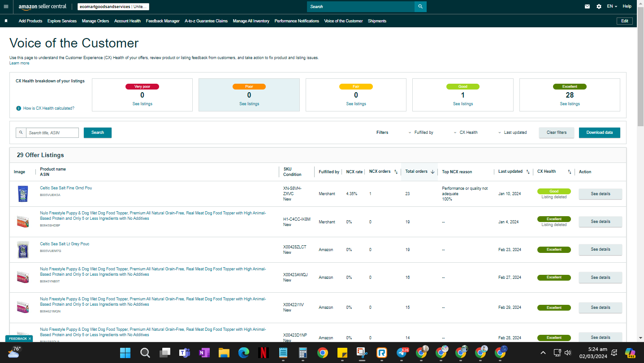Viewport: 644px width, 363px height.
Task: Click the teal Search button for listings
Action: pyautogui.click(x=98, y=132)
